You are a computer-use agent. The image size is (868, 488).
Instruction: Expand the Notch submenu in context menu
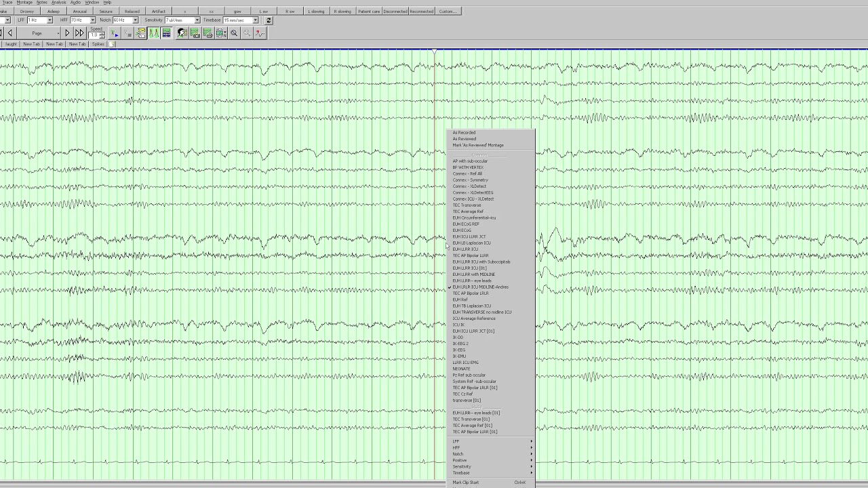coord(492,454)
